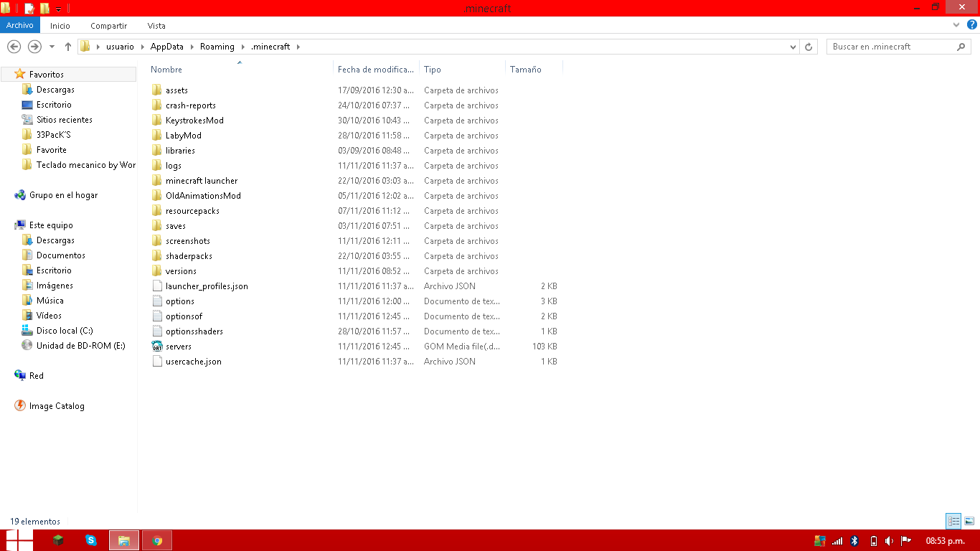The height and width of the screenshot is (551, 980).
Task: Select the crash-reports folder icon
Action: 158,105
